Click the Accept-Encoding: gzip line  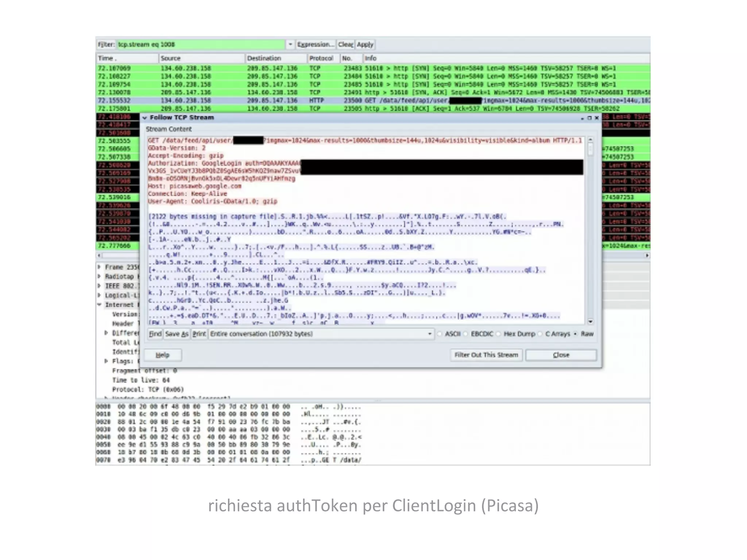[x=186, y=156]
